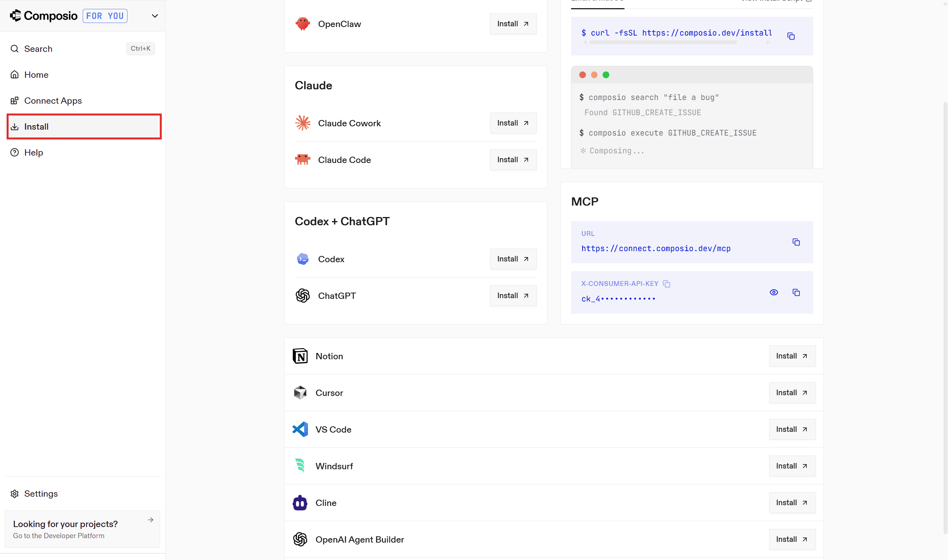
Task: Click the arrow on the Developer Platform card
Action: pyautogui.click(x=150, y=520)
